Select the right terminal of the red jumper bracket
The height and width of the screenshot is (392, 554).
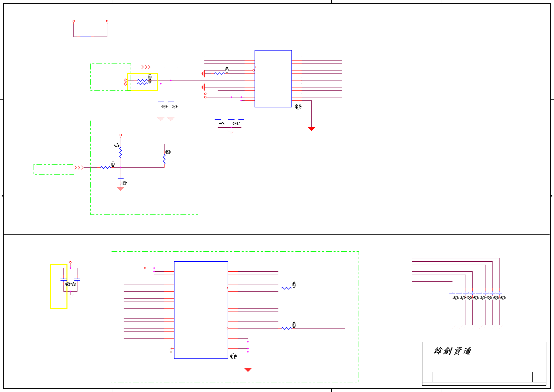(107, 21)
